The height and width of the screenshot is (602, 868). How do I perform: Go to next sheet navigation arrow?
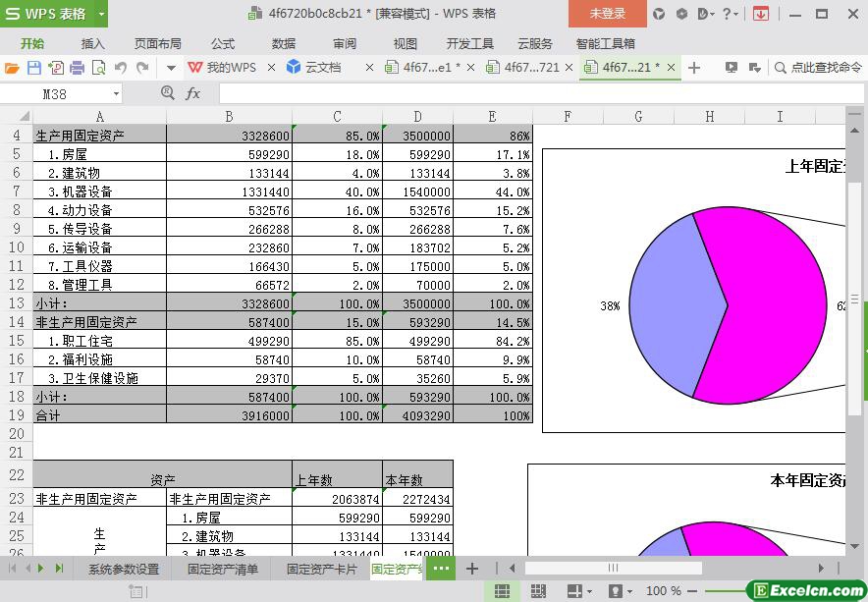point(40,569)
